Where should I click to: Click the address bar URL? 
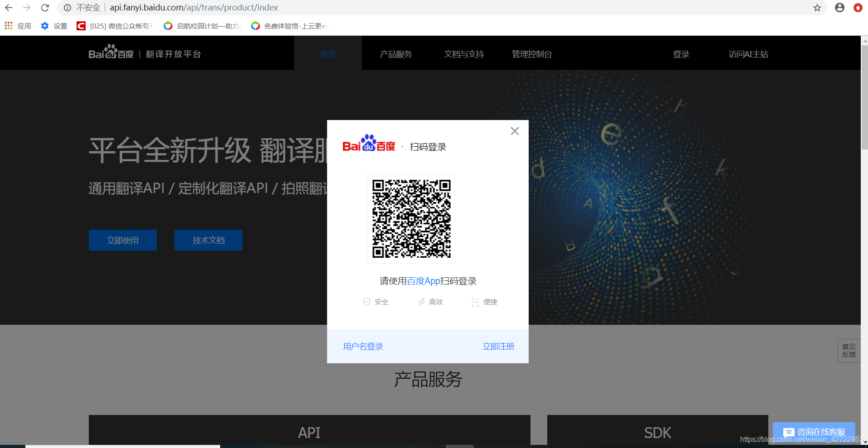[194, 8]
